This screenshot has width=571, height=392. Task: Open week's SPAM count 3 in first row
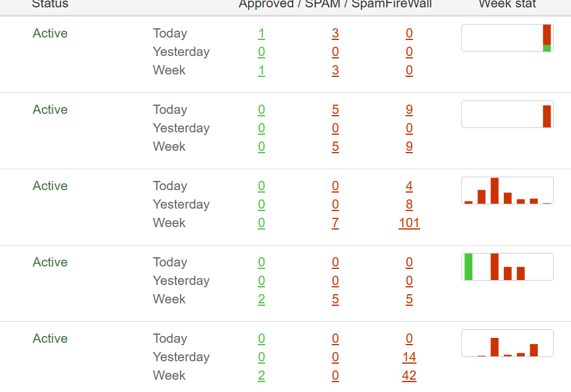(x=335, y=70)
